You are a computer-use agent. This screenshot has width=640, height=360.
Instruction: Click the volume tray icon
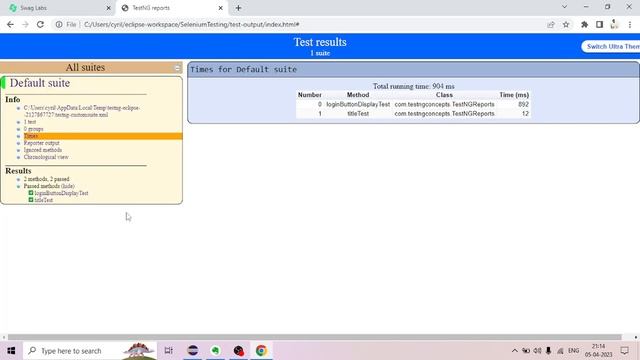pos(537,351)
